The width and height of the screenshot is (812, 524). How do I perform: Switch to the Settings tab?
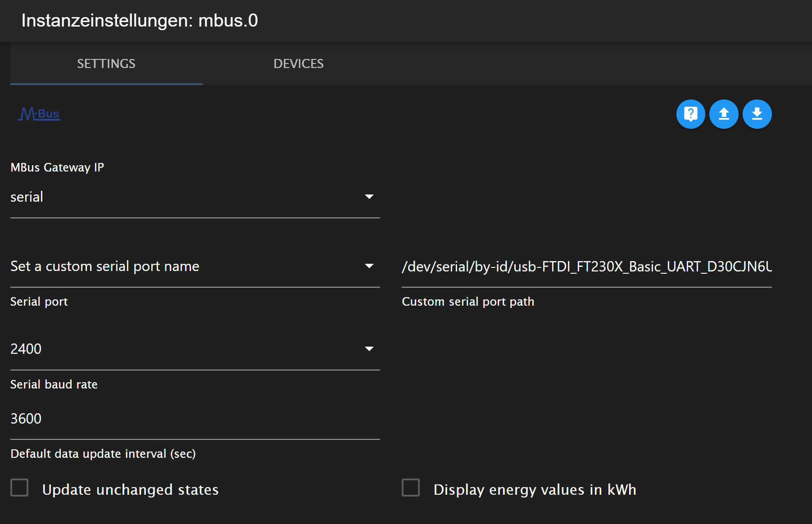(106, 63)
